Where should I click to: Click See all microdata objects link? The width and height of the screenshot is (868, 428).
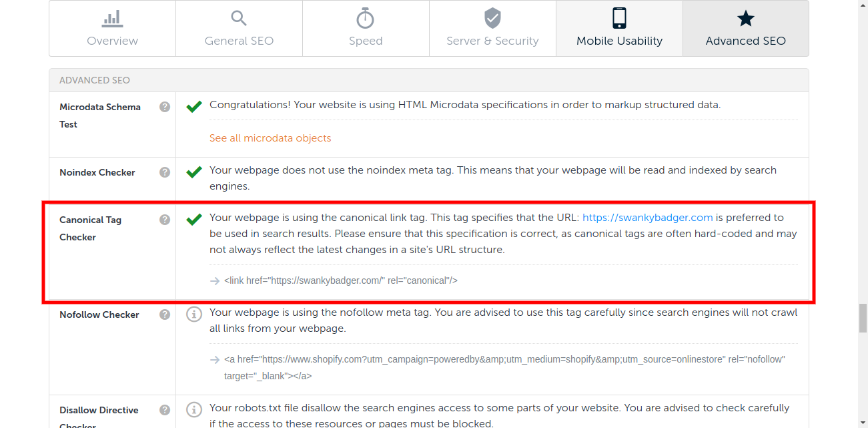pos(270,138)
